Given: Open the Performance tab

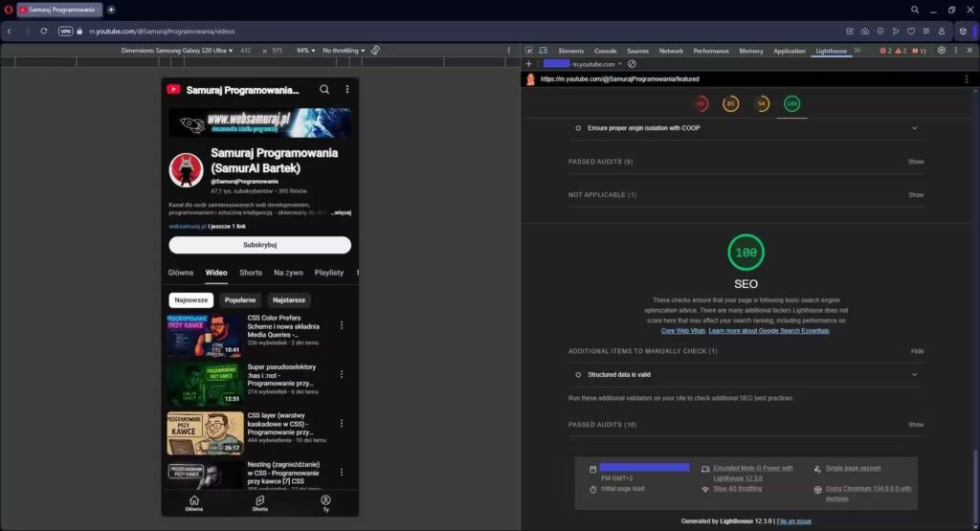Looking at the screenshot, I should (711, 51).
